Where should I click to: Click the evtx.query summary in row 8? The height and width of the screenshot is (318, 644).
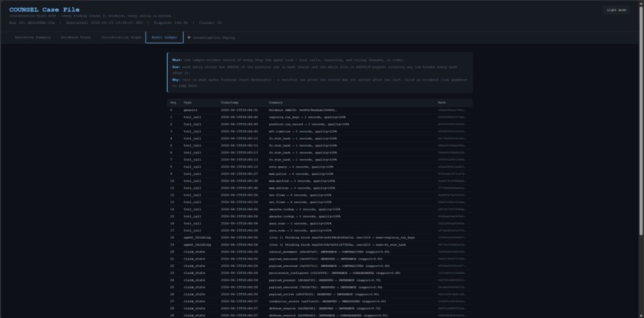point(300,167)
